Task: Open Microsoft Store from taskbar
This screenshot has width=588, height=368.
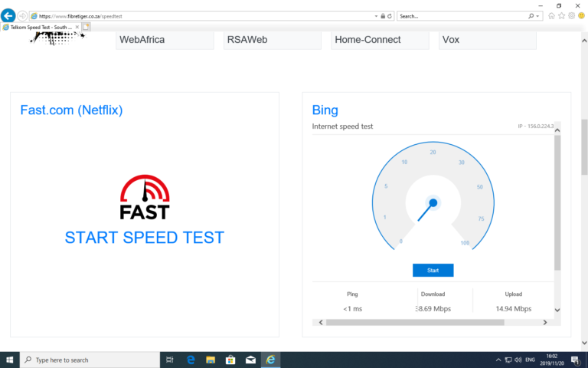Action: [x=230, y=360]
